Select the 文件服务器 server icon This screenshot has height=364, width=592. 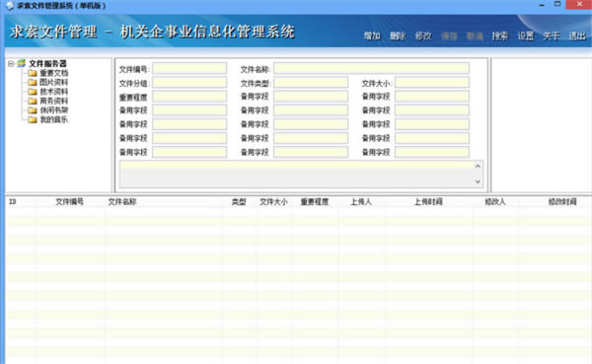(x=22, y=63)
